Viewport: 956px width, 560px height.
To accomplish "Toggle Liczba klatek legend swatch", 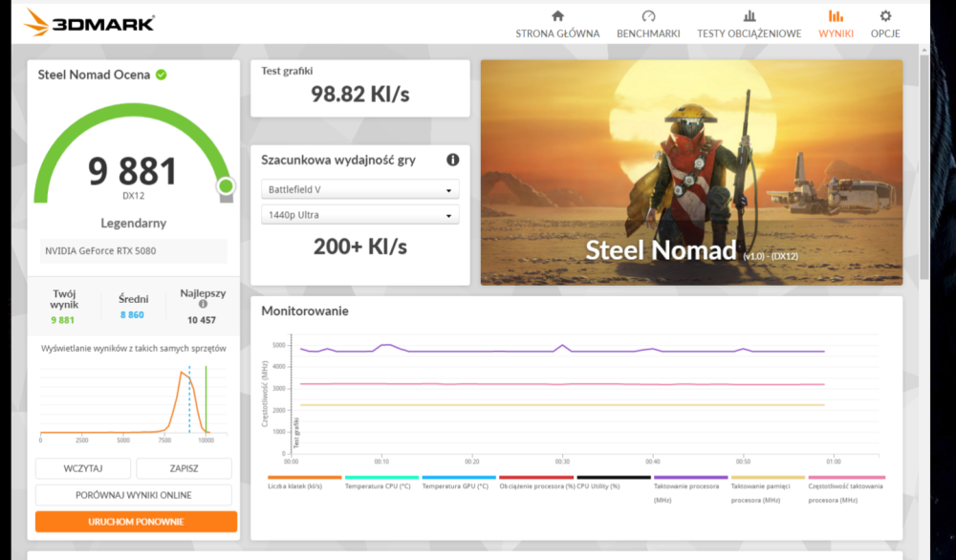I will tap(304, 477).
